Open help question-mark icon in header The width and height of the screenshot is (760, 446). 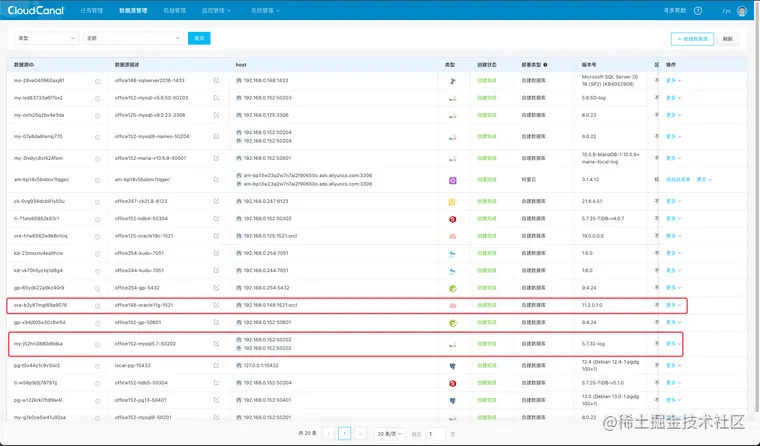pos(698,11)
